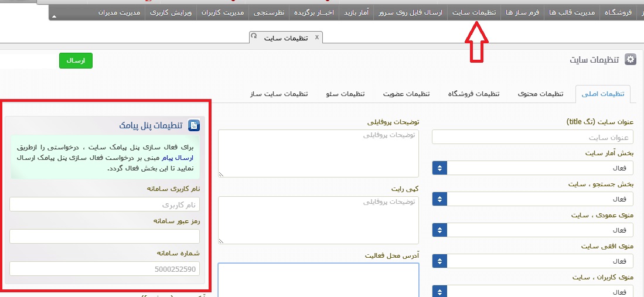This screenshot has height=297, width=644.
Task: Click the gear icon beside تنظیمات سایت heading
Action: (630, 60)
